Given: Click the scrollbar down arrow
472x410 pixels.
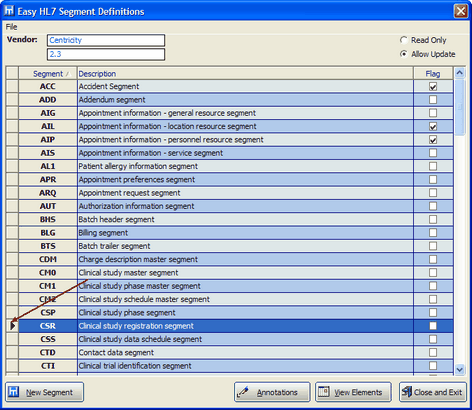Looking at the screenshot, I should [x=460, y=369].
